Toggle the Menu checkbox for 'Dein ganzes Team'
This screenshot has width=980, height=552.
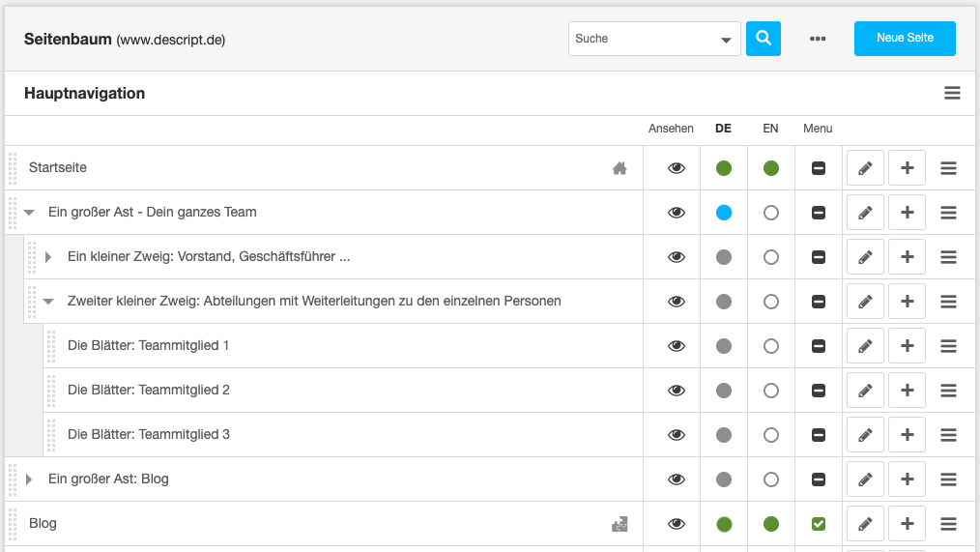tap(819, 213)
